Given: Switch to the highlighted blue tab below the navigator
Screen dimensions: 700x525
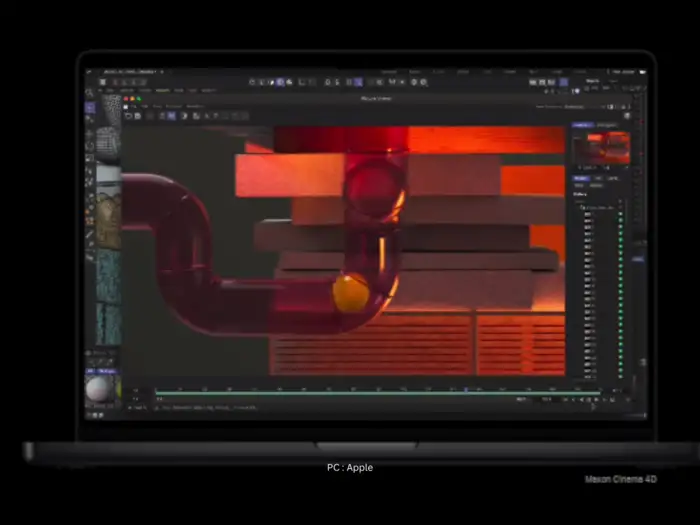Looking at the screenshot, I should (x=580, y=178).
